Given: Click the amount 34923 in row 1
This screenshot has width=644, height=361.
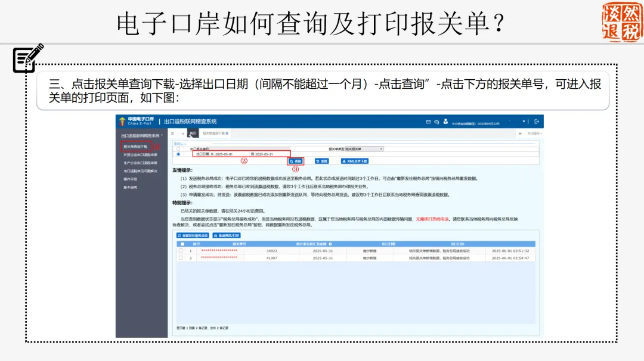Looking at the screenshot, I should (x=272, y=251).
